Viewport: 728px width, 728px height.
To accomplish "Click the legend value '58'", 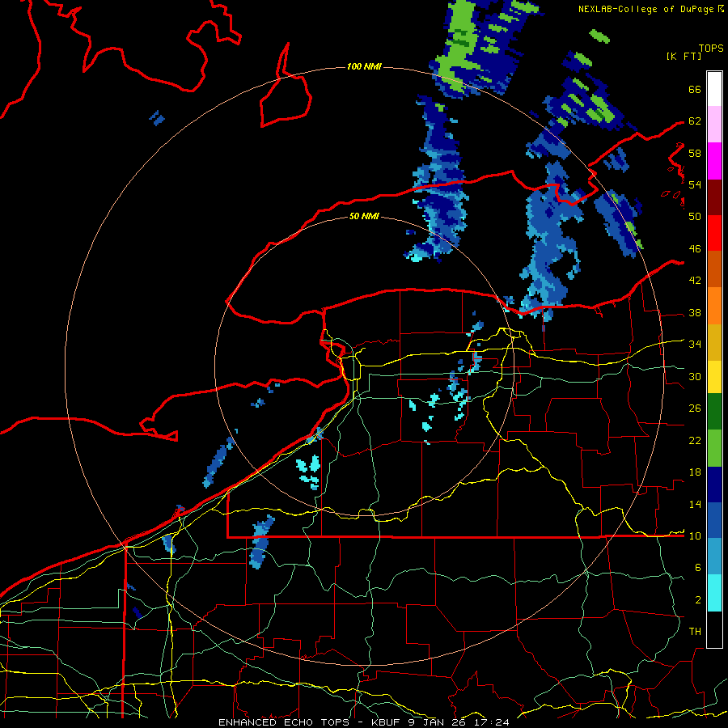I will (695, 153).
